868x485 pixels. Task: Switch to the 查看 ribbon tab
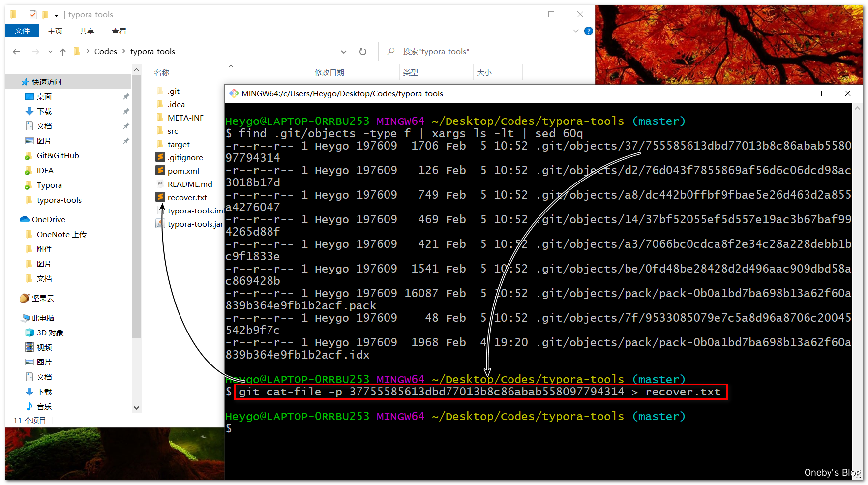pos(119,31)
